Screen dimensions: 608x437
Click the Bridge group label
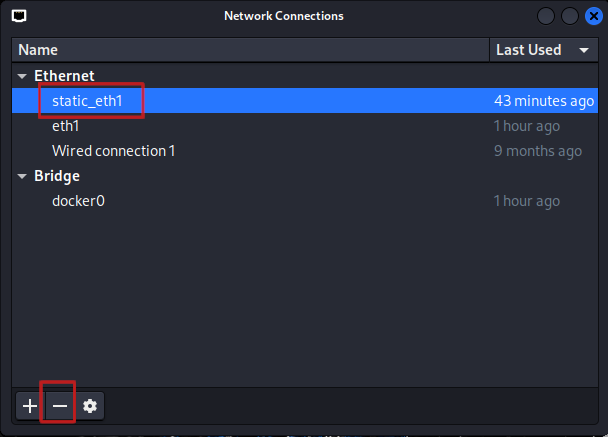57,176
